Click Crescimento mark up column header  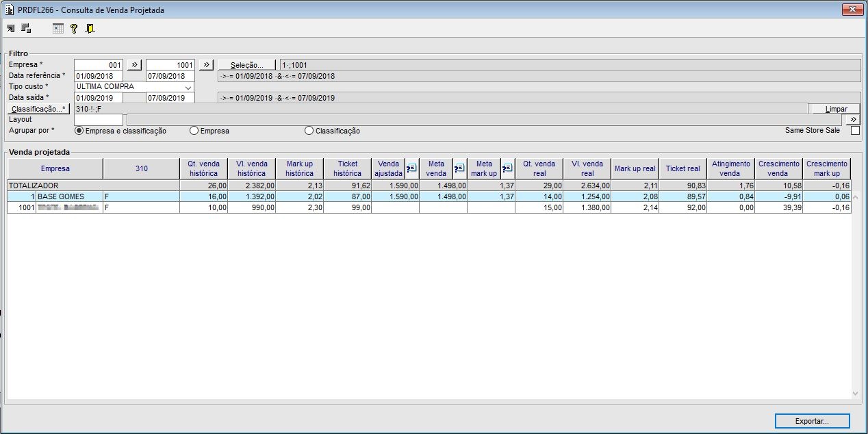[x=827, y=168]
